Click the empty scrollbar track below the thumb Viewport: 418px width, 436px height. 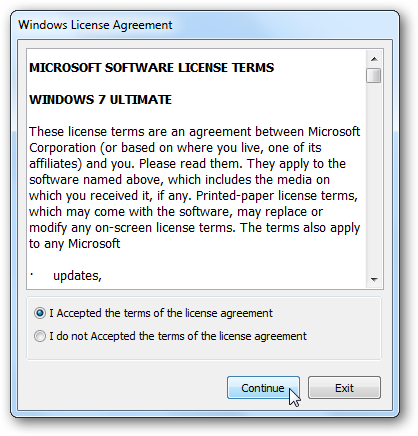pyautogui.click(x=374, y=177)
